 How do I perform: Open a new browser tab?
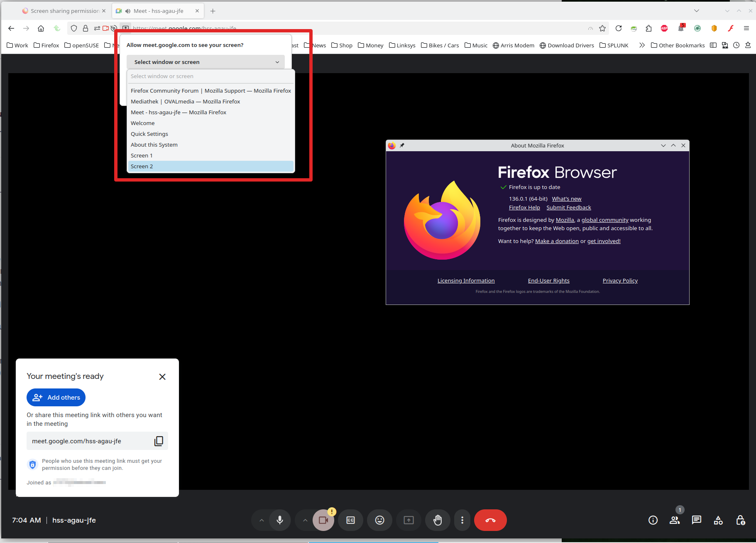click(213, 11)
